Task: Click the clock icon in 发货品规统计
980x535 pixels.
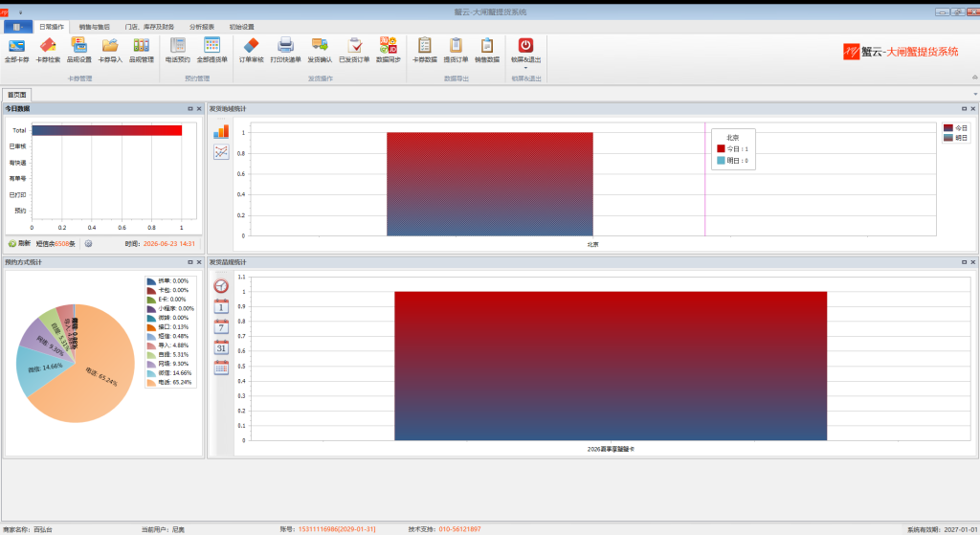Action: (x=221, y=286)
